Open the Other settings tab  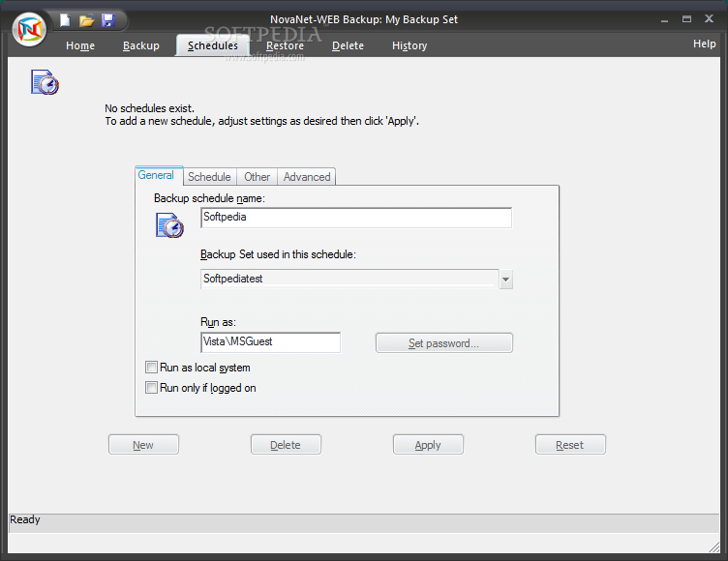(258, 177)
